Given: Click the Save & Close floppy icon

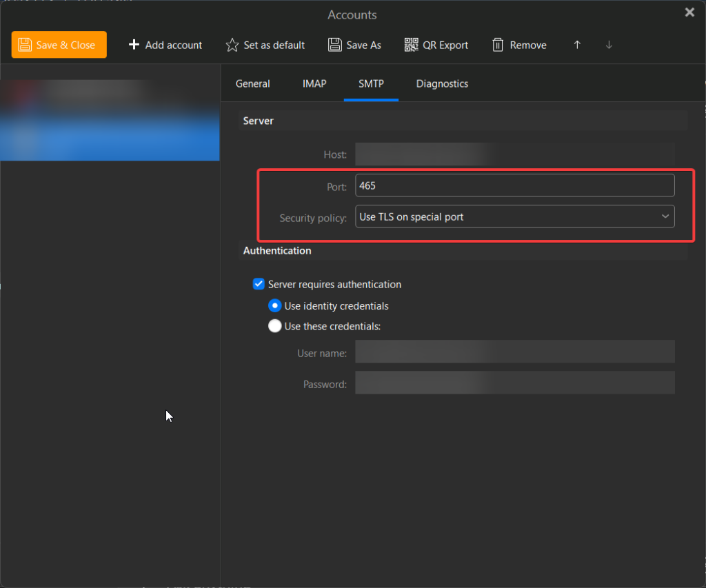Looking at the screenshot, I should click(25, 45).
